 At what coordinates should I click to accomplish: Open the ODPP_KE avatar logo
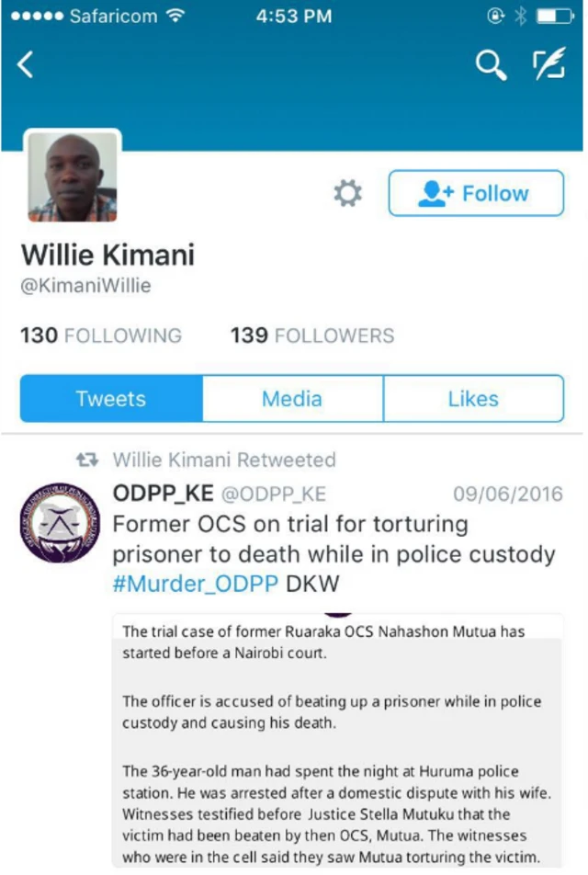tap(60, 523)
